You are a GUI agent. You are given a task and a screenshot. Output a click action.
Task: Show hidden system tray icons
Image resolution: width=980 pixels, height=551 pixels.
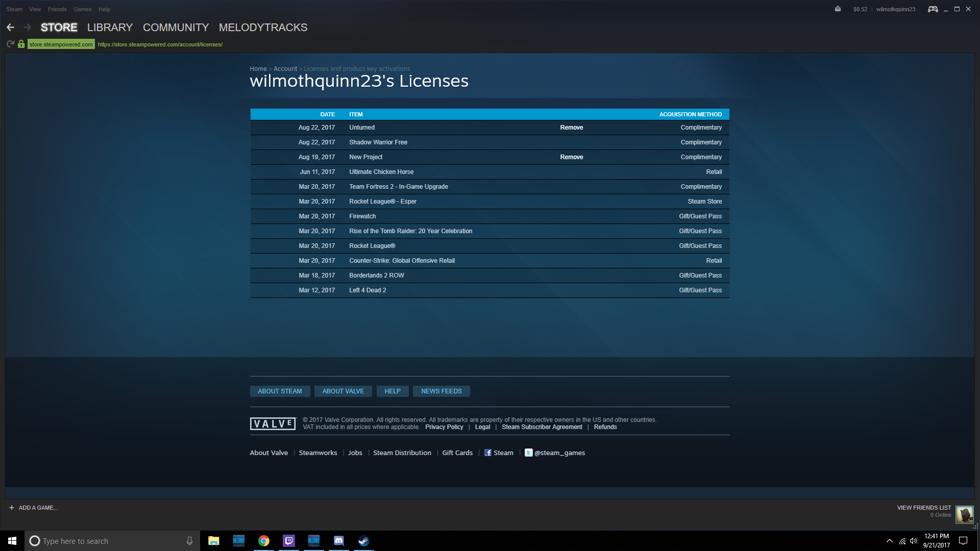point(889,541)
